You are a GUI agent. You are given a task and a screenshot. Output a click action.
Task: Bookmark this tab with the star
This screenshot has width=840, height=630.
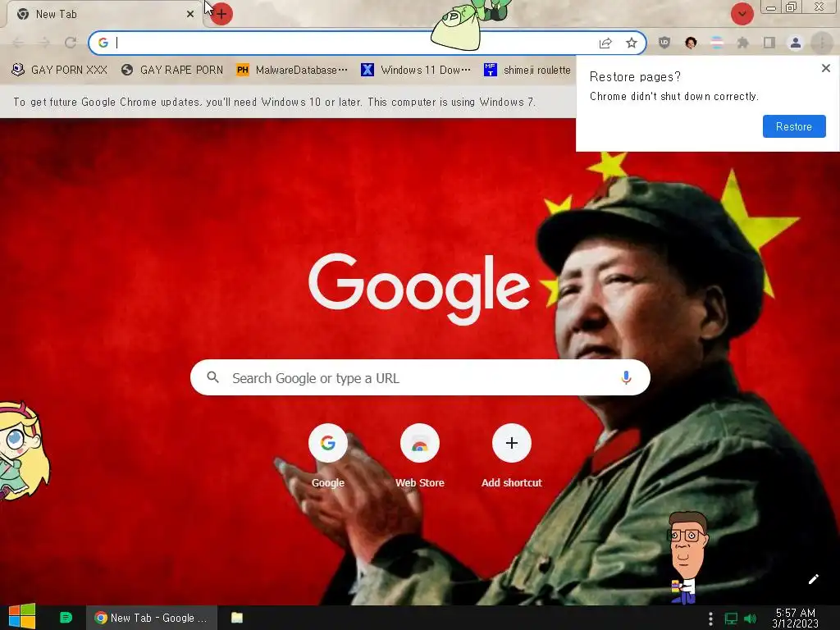click(x=632, y=43)
